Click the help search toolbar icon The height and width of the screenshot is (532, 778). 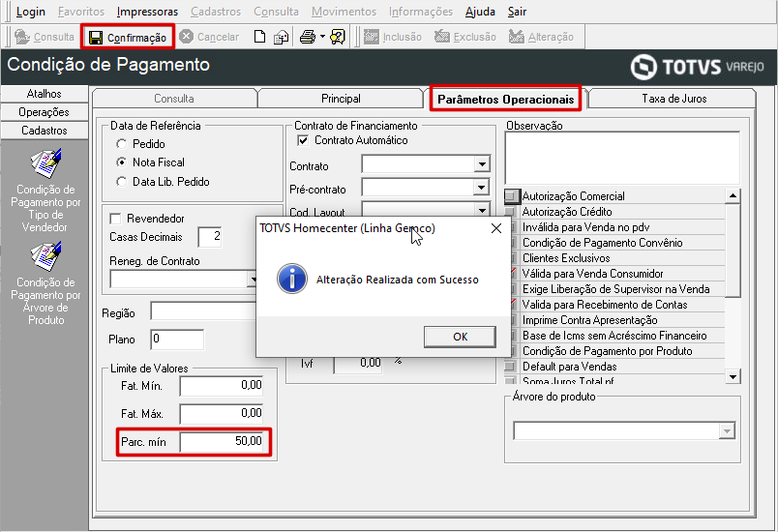point(338,37)
